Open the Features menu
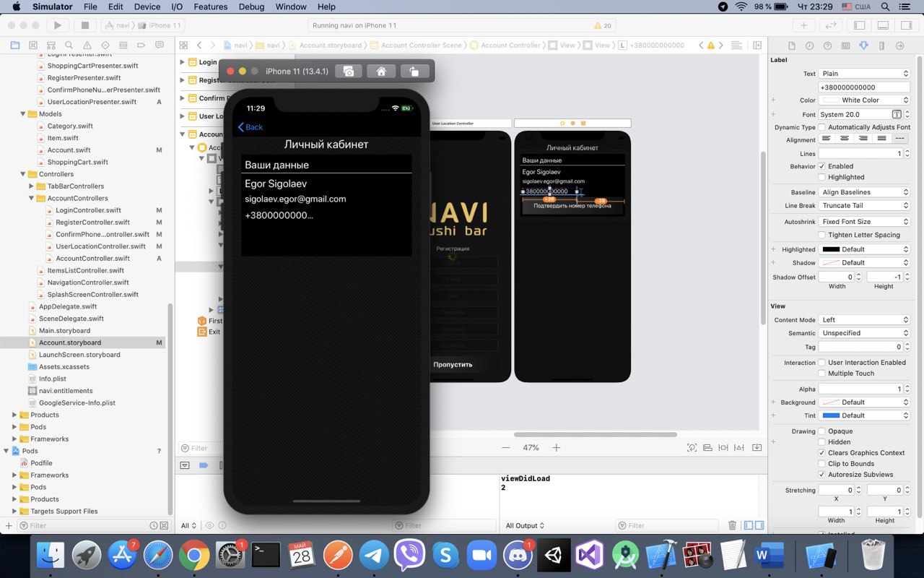 pos(211,7)
